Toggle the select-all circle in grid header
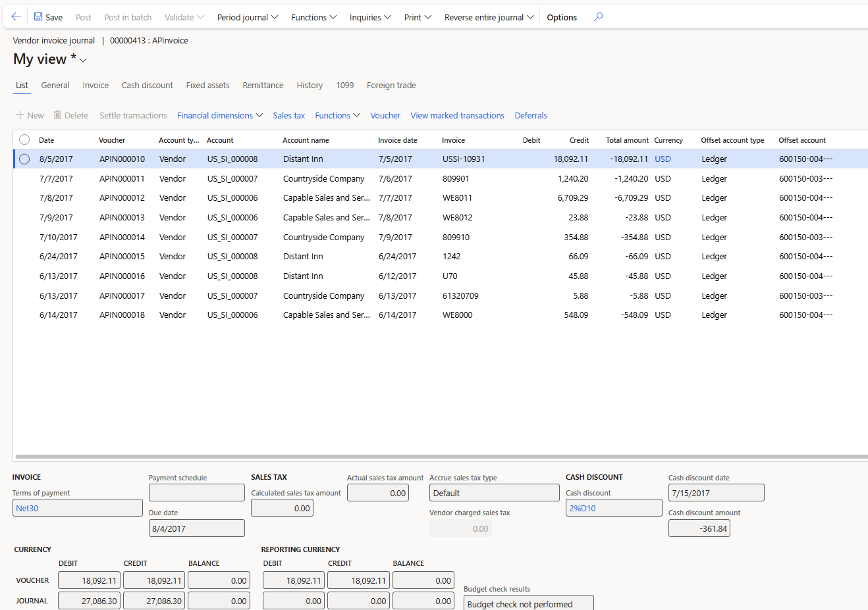 tap(24, 140)
